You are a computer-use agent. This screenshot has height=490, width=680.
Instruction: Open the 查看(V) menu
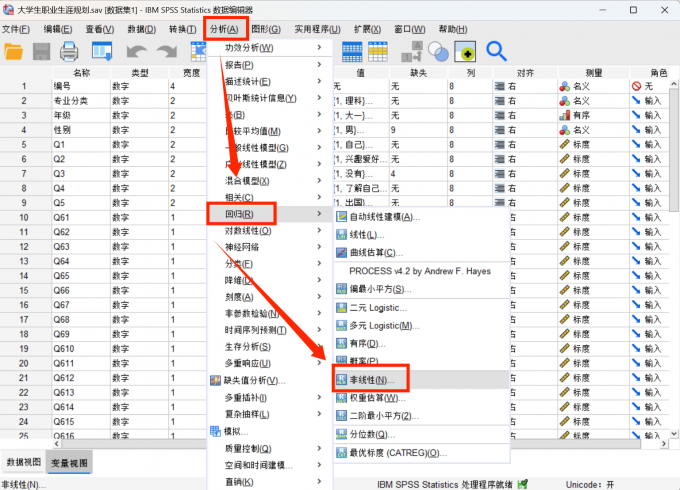coord(100,29)
